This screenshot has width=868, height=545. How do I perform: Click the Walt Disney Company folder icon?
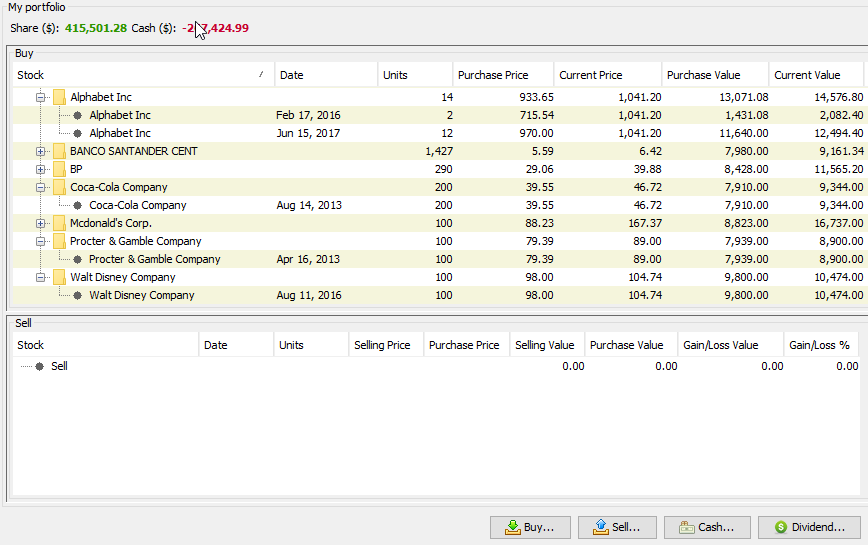tap(59, 277)
